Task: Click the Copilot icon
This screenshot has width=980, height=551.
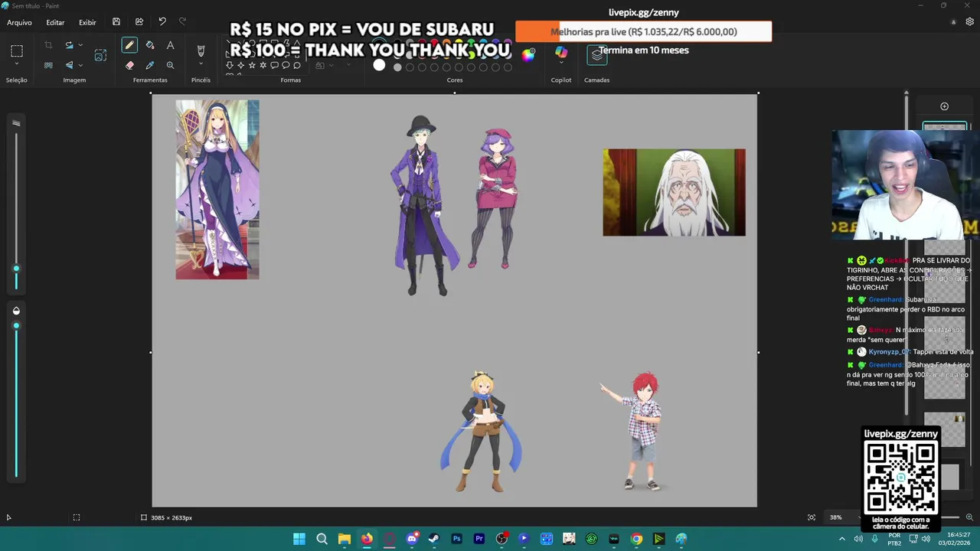Action: click(561, 51)
